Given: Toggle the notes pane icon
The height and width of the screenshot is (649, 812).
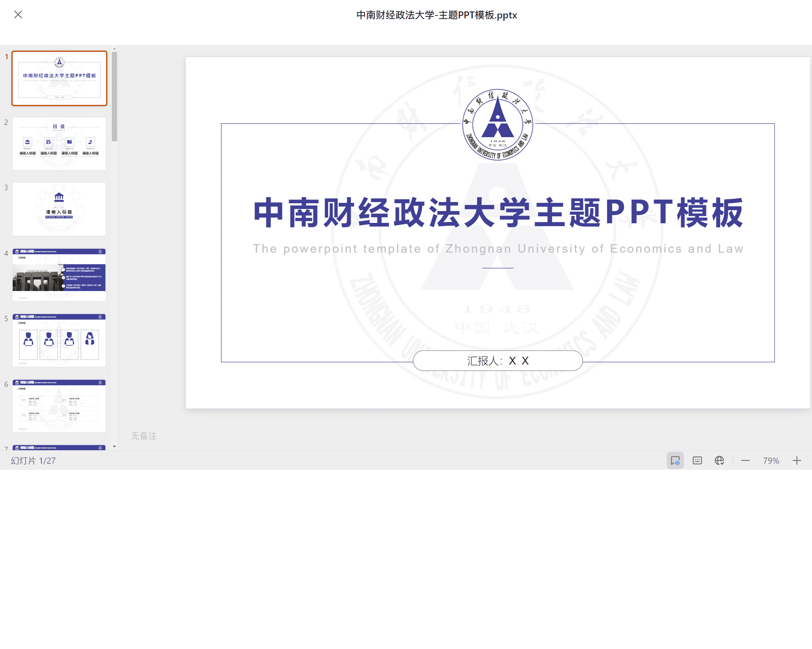Looking at the screenshot, I should tap(675, 460).
